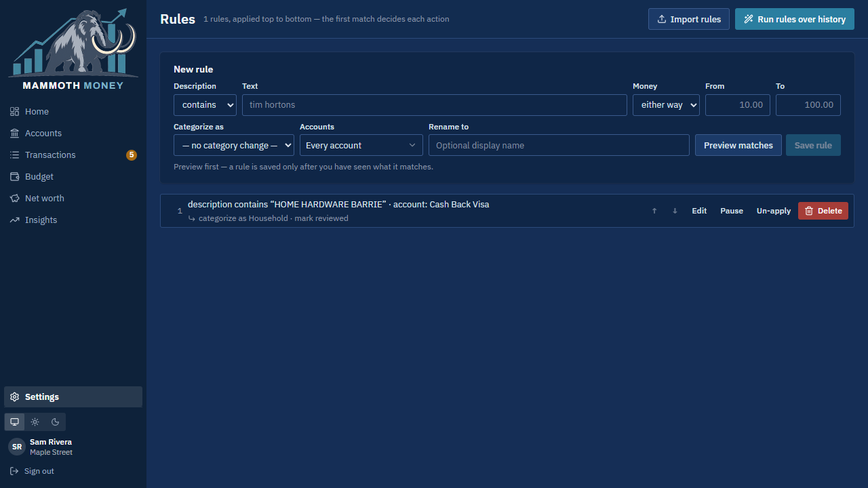Move the Home Hardware rule down
Screen dimensions: 868x488
pyautogui.click(x=675, y=211)
